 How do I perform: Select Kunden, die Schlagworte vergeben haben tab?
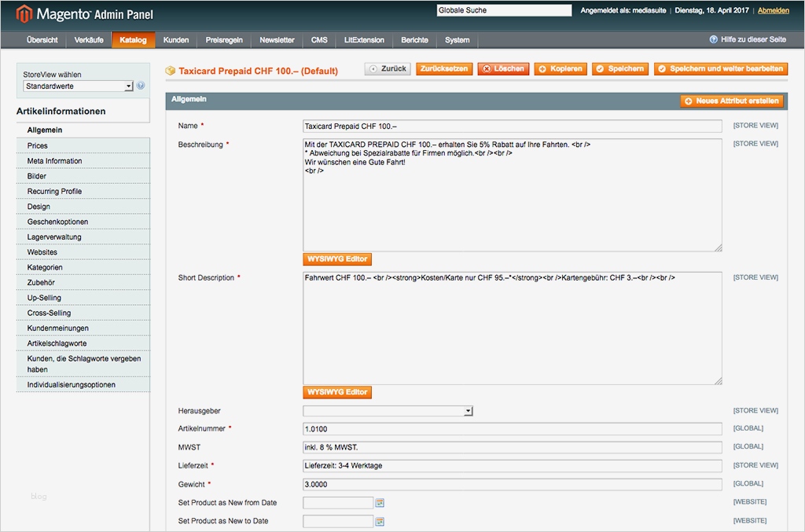[83, 365]
